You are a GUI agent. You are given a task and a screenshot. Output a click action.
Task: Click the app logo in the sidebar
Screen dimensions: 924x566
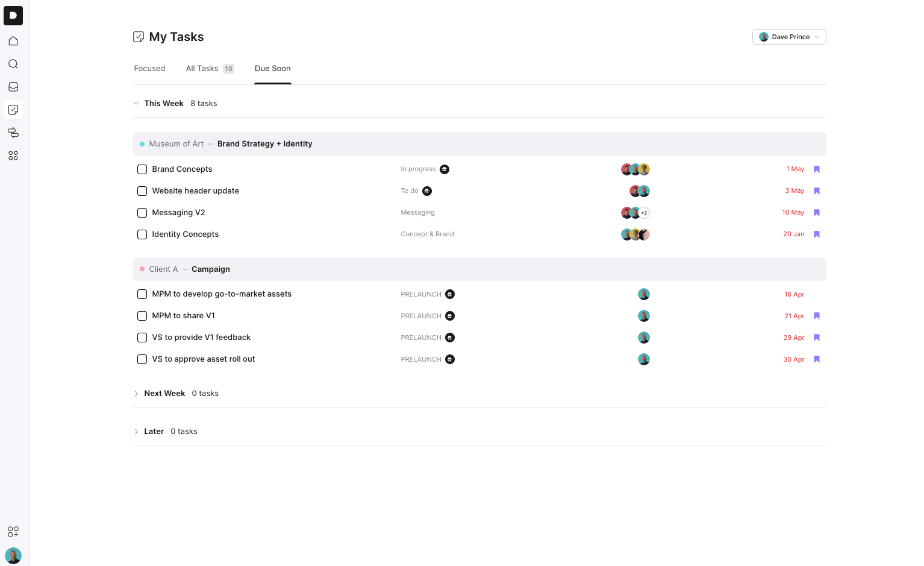[x=13, y=16]
